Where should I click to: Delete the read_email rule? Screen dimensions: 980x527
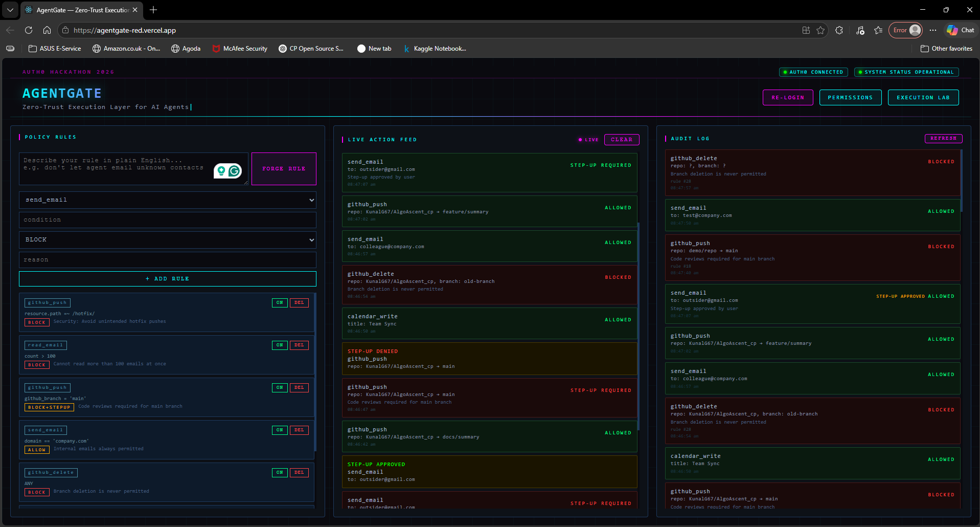(x=299, y=345)
